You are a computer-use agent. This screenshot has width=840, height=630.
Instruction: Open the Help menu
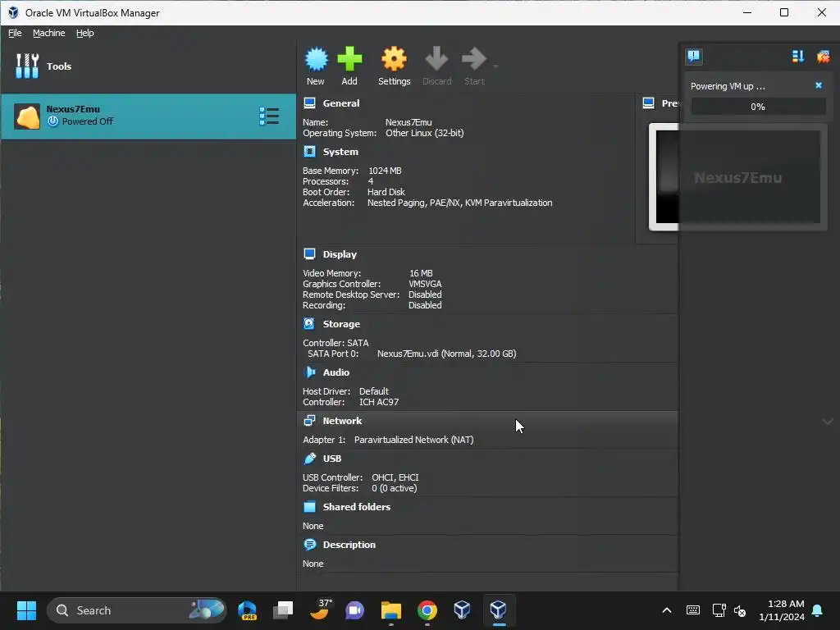pyautogui.click(x=84, y=33)
